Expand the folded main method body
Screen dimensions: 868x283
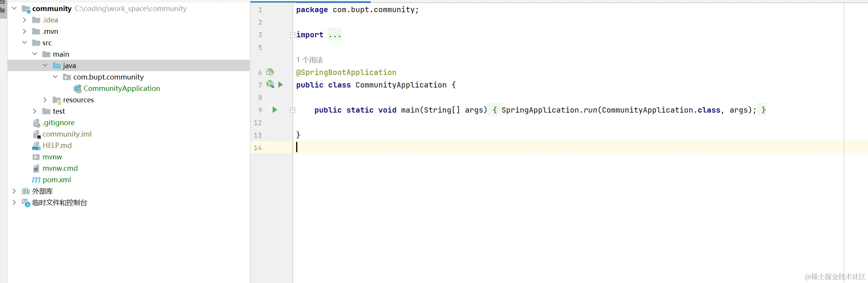click(293, 110)
